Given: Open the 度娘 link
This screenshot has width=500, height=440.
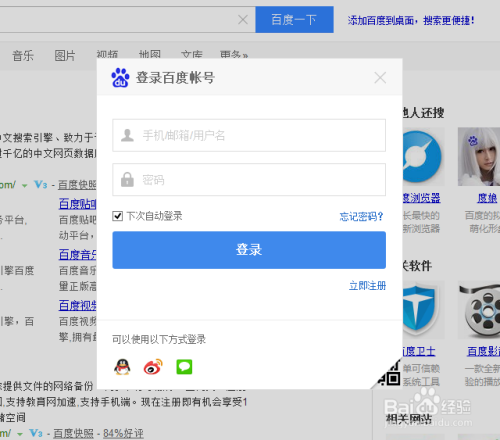Looking at the screenshot, I should 487,198.
